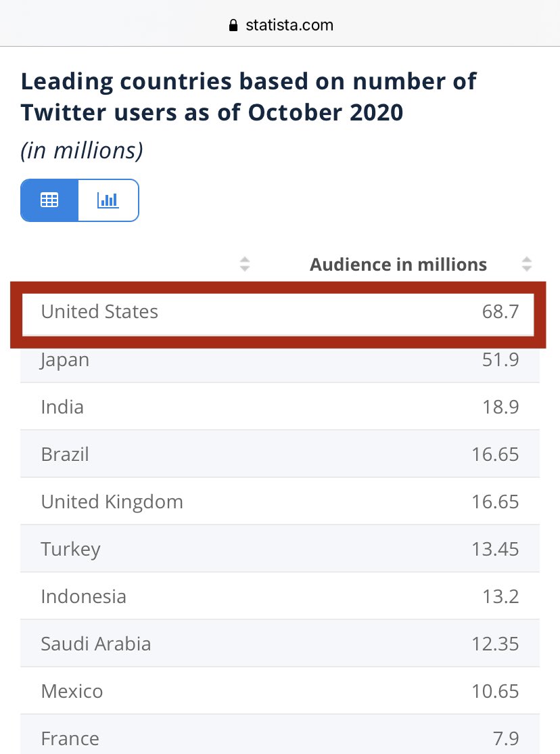Click the chart title heading text

(248, 97)
